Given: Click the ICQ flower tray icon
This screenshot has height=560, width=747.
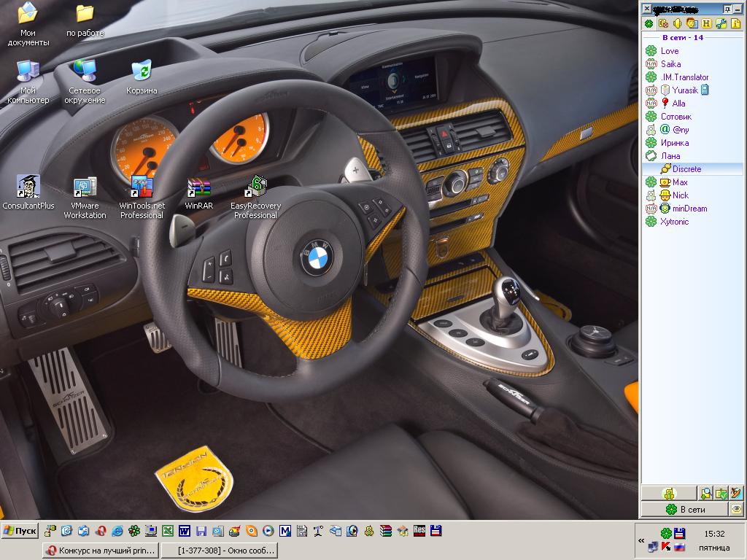Looking at the screenshot, I should (x=666, y=533).
